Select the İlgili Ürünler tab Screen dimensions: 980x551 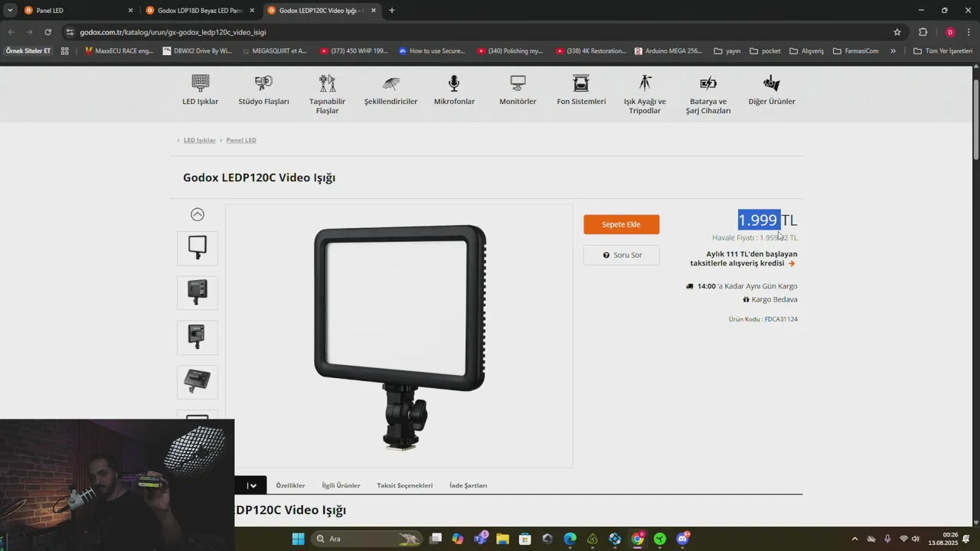(341, 485)
